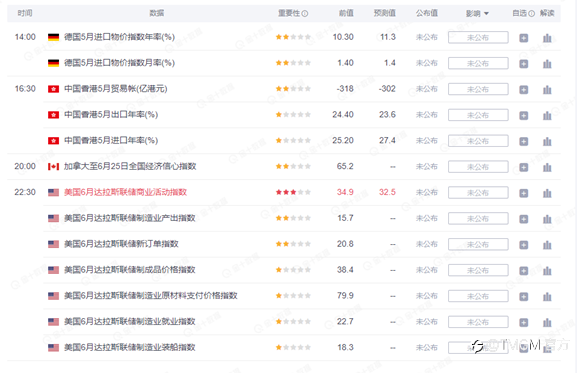The width and height of the screenshot is (577, 373).
Task: Click 未公布 impact box for 达拉斯联储商业活动指数
Action: pyautogui.click(x=478, y=193)
